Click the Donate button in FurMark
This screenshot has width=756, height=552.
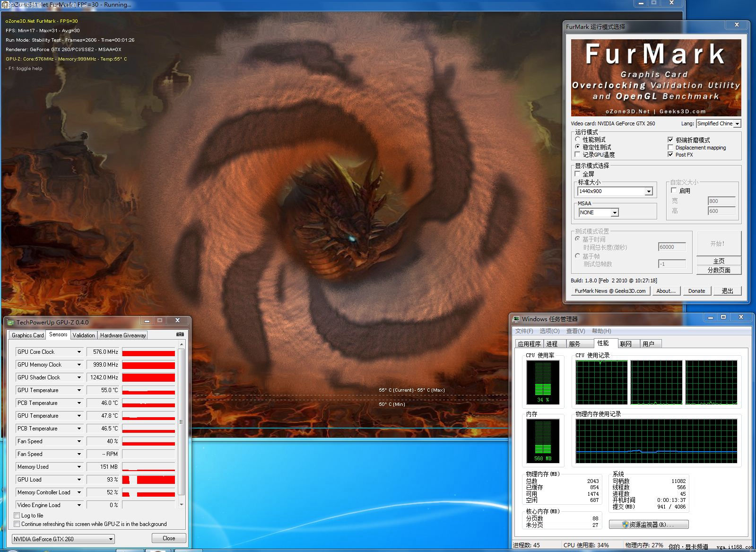point(696,291)
